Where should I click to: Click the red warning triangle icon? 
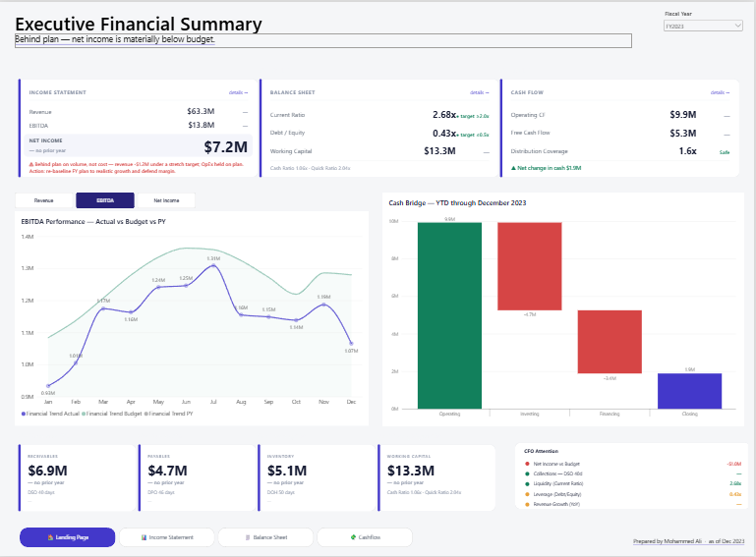(31, 164)
